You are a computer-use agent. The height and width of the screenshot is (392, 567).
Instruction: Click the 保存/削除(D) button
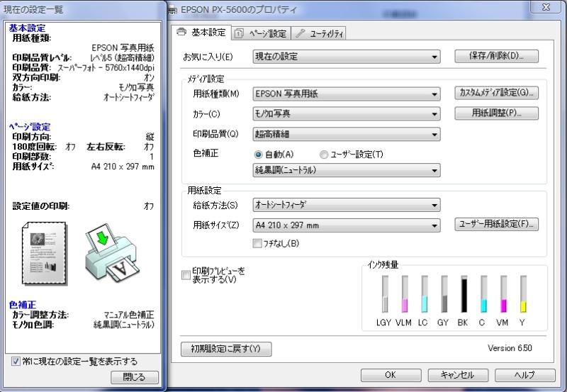pyautogui.click(x=496, y=56)
